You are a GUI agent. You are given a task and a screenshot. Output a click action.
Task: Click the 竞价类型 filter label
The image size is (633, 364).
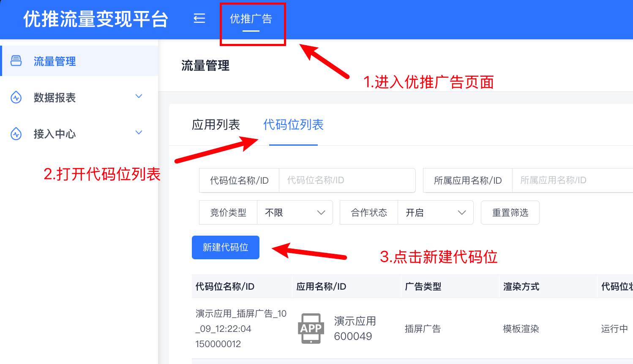pos(228,212)
